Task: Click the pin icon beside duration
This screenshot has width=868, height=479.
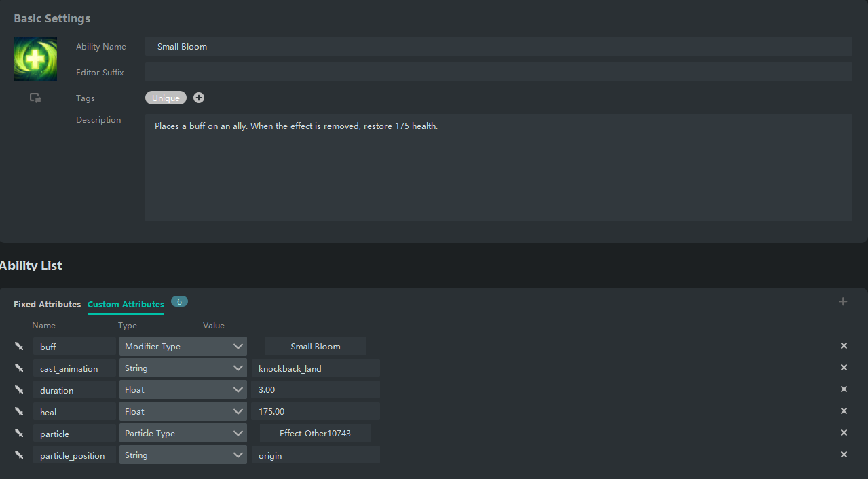Action: [x=19, y=390]
